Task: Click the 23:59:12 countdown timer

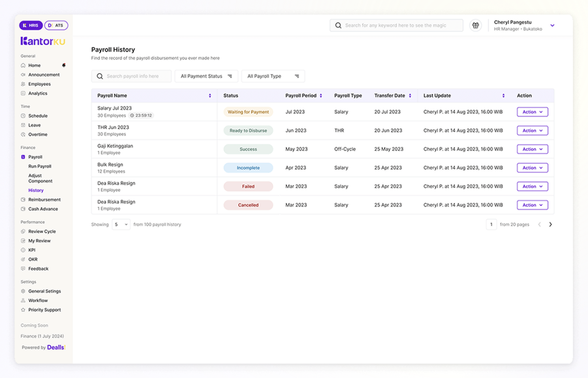Action: [141, 116]
